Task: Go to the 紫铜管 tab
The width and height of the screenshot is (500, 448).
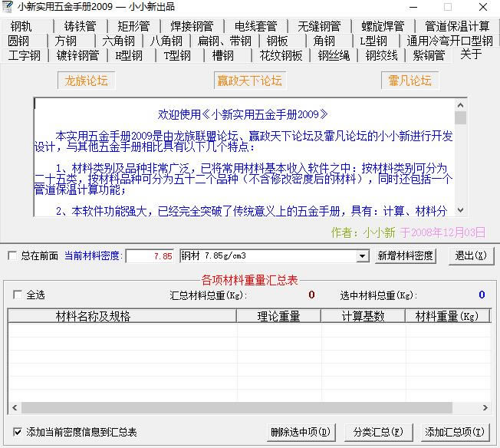Action: (429, 55)
